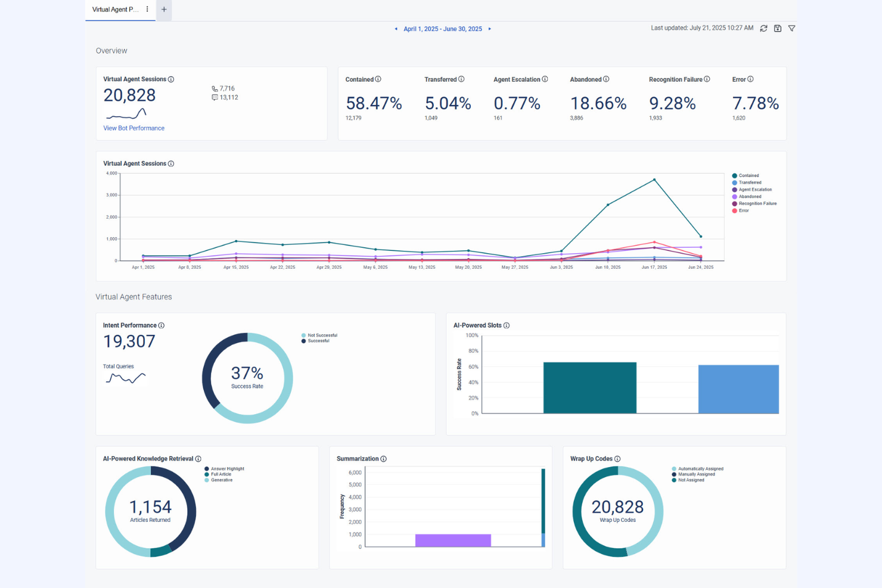Click the June 10 Contained data point
This screenshot has height=588, width=882.
[x=608, y=205]
